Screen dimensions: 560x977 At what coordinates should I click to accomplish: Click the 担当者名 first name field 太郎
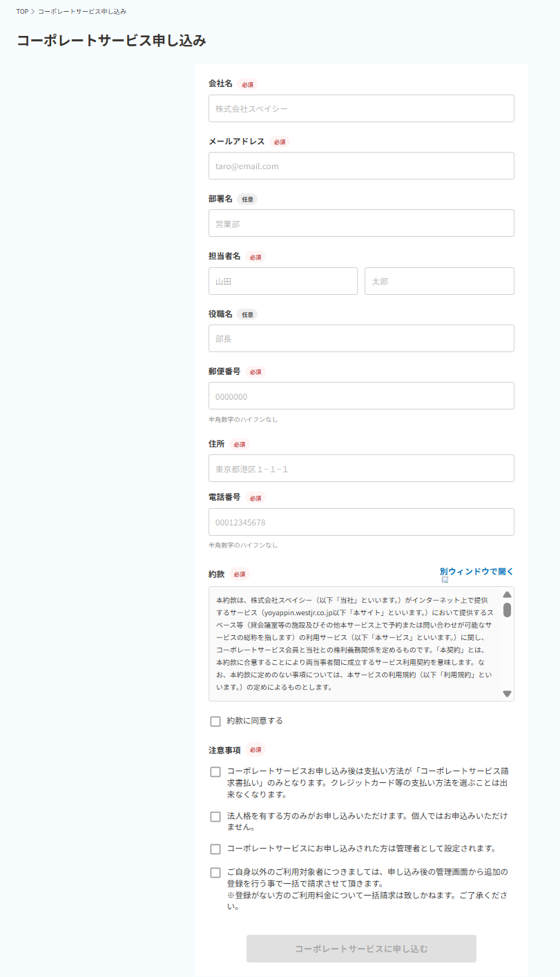pos(439,281)
